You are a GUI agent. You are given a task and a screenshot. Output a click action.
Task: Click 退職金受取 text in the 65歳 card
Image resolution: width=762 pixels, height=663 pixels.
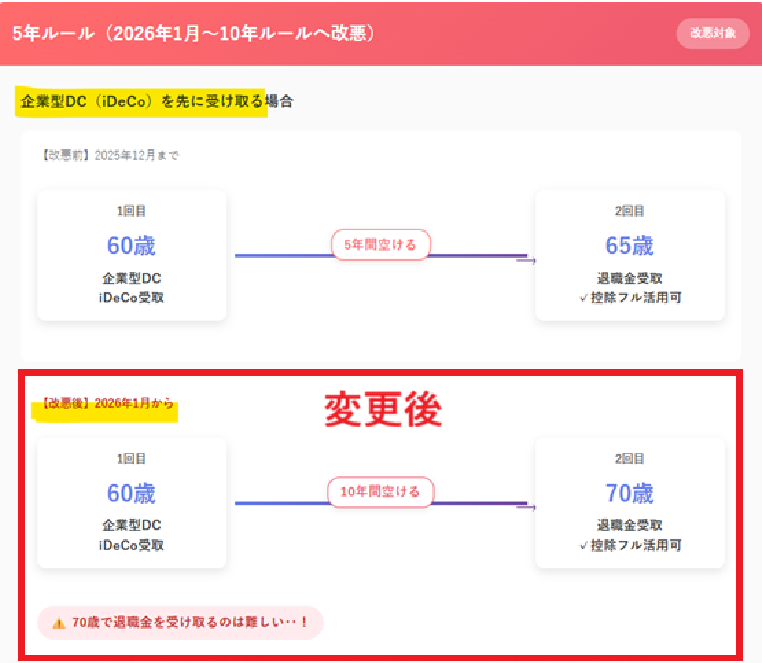[629, 279]
